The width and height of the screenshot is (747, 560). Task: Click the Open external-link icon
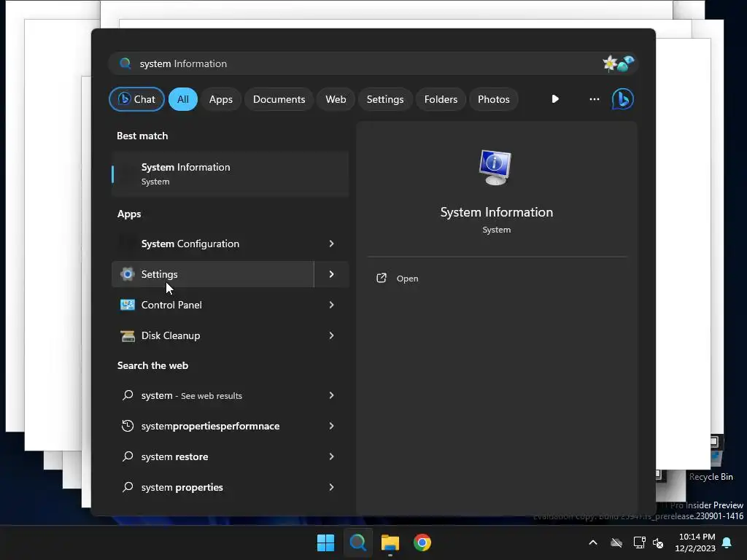[381, 278]
